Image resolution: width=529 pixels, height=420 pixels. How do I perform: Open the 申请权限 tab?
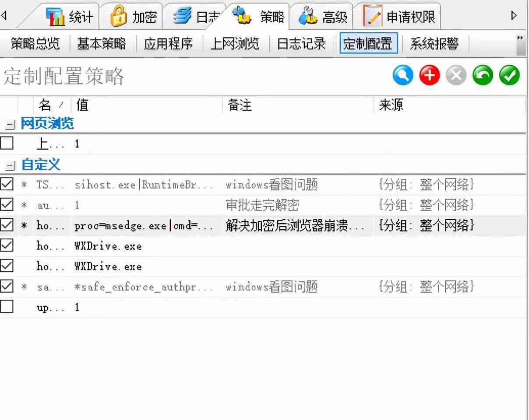tap(399, 17)
